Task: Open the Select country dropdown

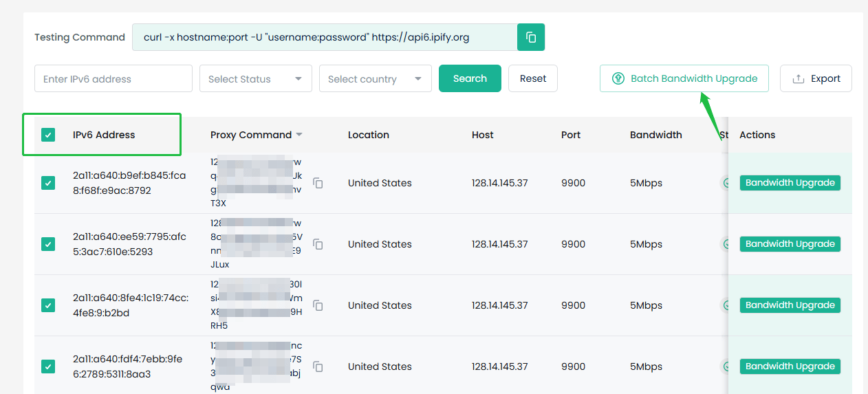Action: click(x=376, y=78)
